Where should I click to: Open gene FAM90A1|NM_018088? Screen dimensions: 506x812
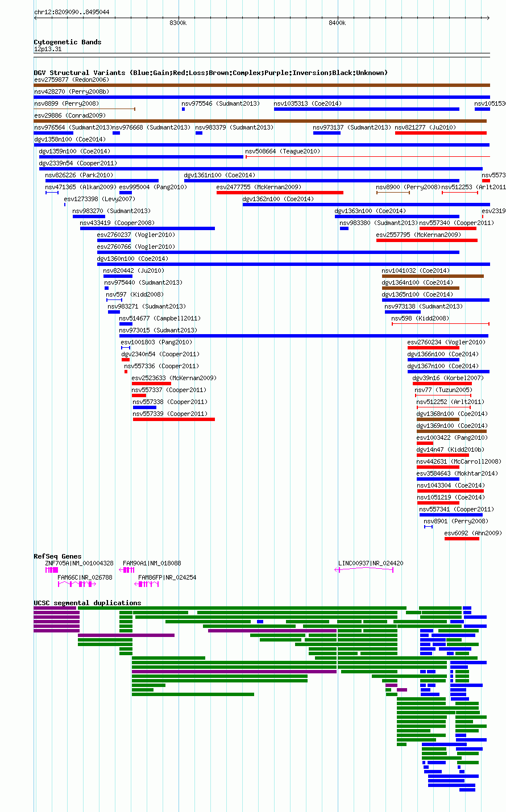pos(152,563)
